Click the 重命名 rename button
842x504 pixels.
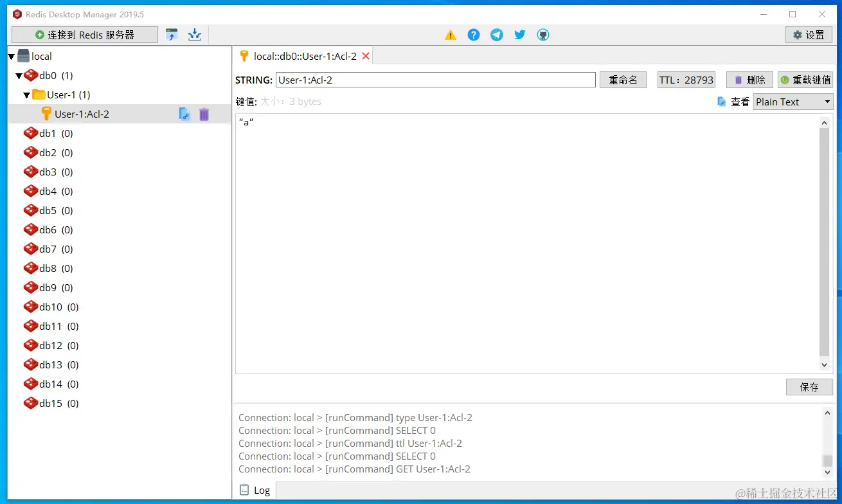pyautogui.click(x=623, y=80)
